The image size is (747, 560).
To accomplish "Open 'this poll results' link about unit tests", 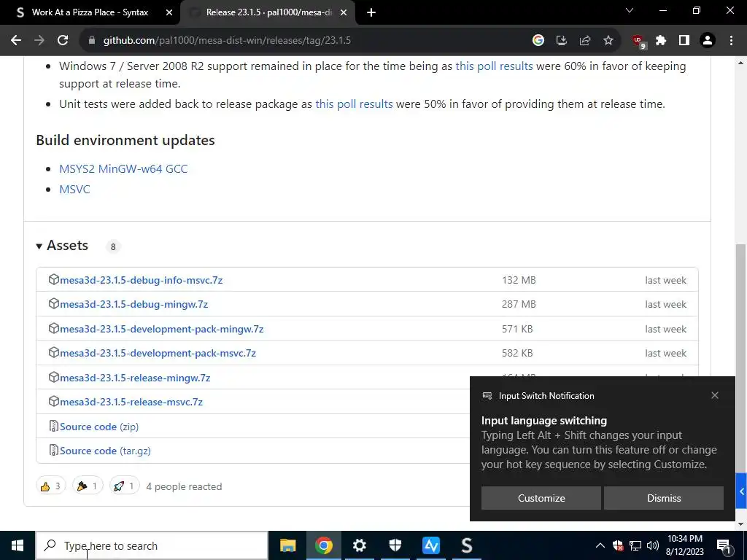I will pyautogui.click(x=354, y=104).
